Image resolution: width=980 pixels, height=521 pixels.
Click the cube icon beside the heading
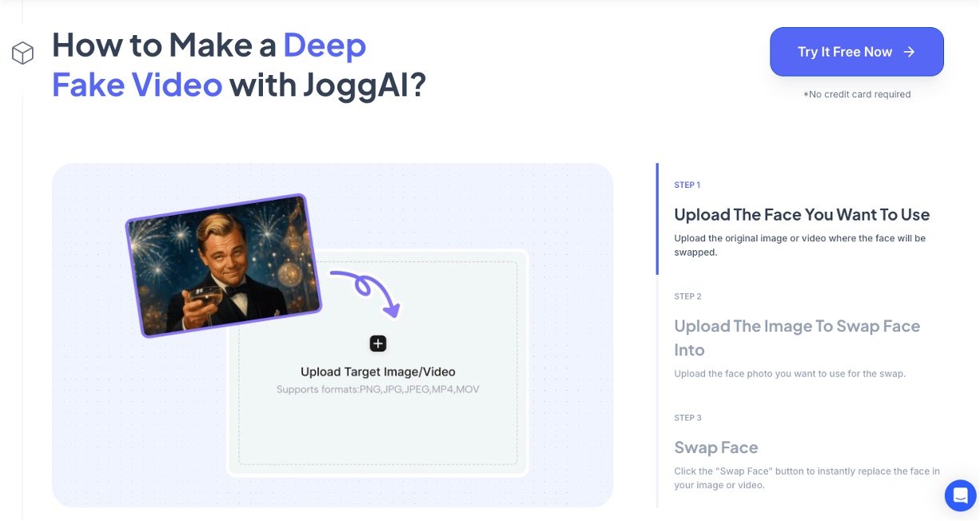tap(22, 53)
